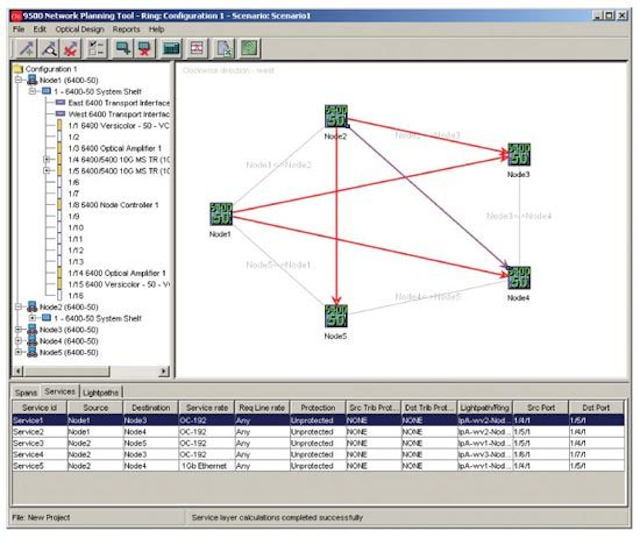Click the tree panel scroll right arrow
This screenshot has height=538, width=640.
pos(164,371)
